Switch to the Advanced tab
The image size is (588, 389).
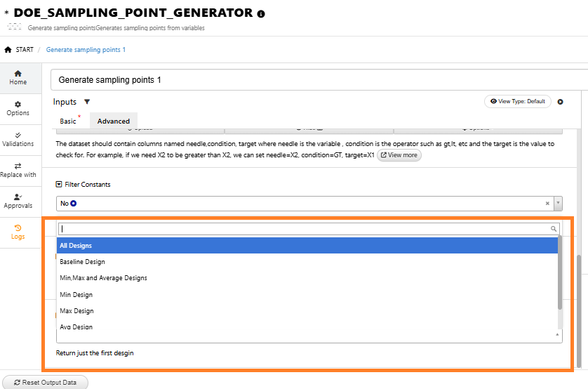tap(113, 121)
